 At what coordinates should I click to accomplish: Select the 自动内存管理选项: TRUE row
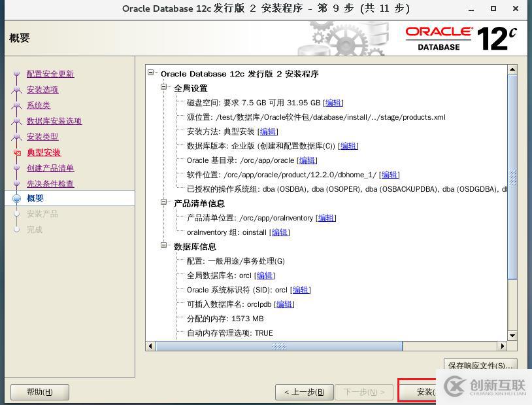click(x=230, y=333)
